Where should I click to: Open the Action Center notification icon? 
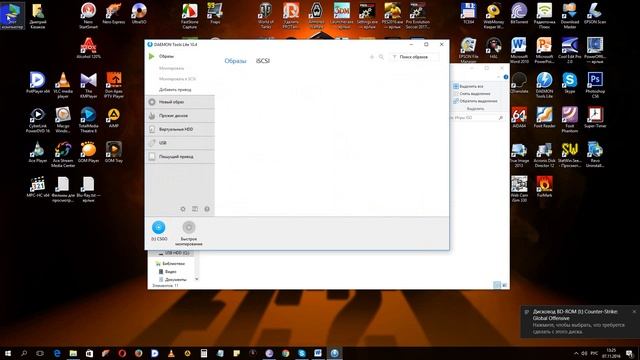(630, 353)
